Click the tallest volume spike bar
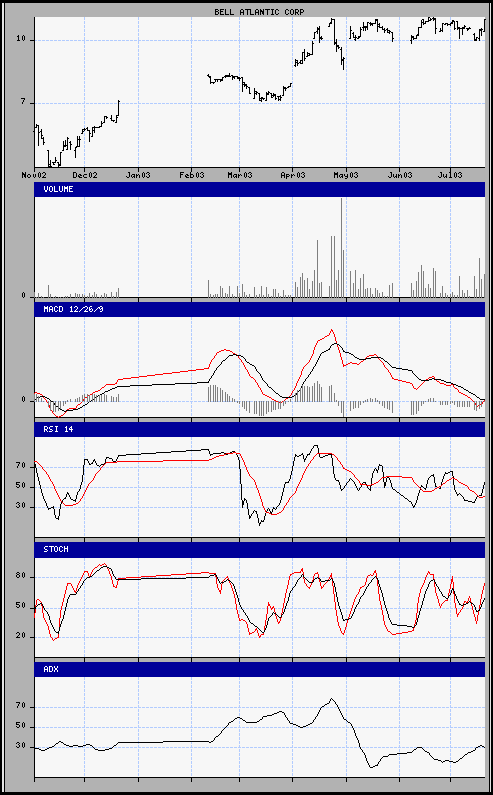 (341, 247)
